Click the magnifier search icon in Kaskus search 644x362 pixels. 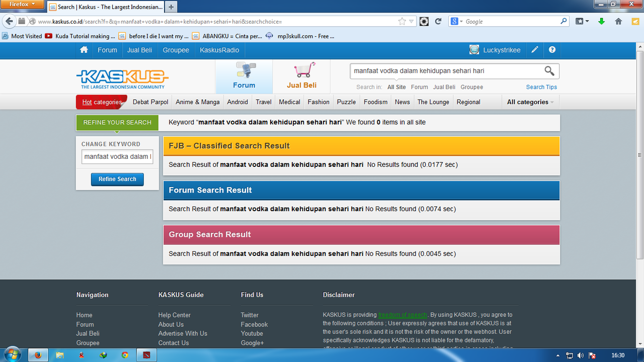click(549, 71)
